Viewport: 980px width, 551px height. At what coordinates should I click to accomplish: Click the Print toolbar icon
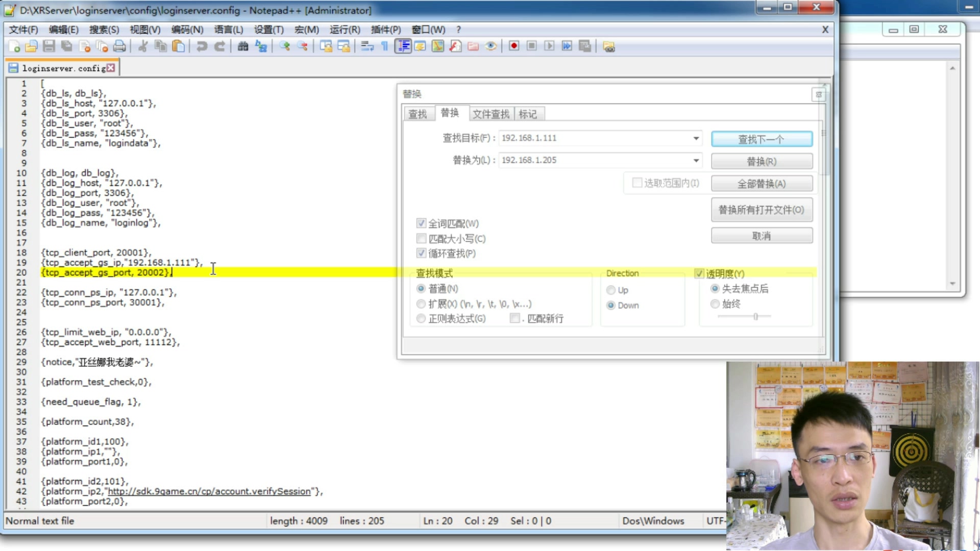click(x=119, y=46)
